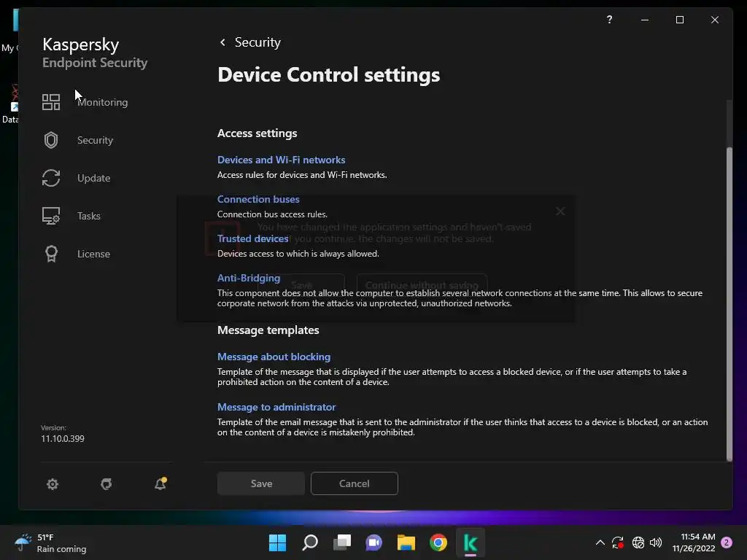Open Devices and Wi-Fi networks link
Viewport: 747px width, 560px height.
click(281, 160)
